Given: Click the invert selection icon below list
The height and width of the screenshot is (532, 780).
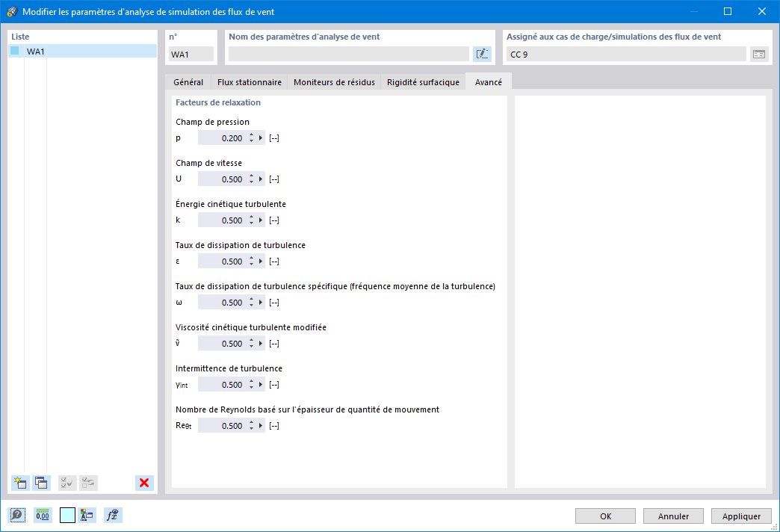Looking at the screenshot, I should coord(89,483).
